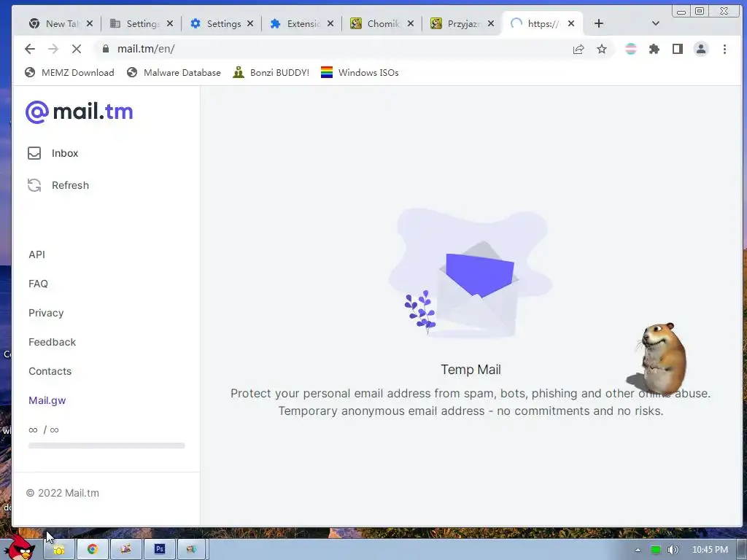The image size is (747, 560).
Task: Click the Temp Mail heading
Action: click(x=471, y=370)
